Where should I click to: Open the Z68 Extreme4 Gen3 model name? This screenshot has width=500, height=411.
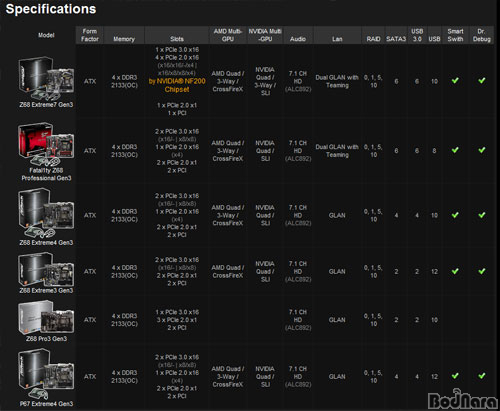coord(46,243)
